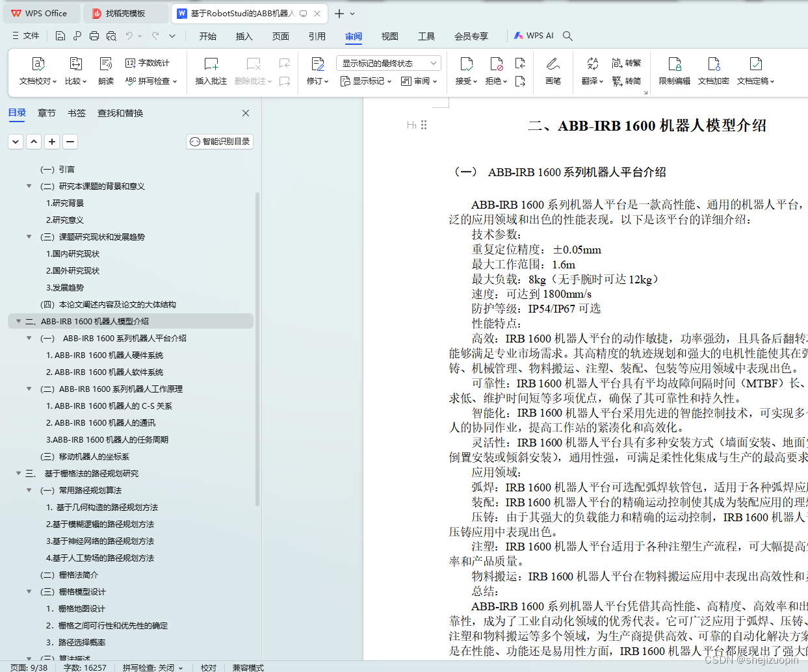This screenshot has height=672, width=808.
Task: Accept change with 接受 icon
Action: click(x=466, y=64)
